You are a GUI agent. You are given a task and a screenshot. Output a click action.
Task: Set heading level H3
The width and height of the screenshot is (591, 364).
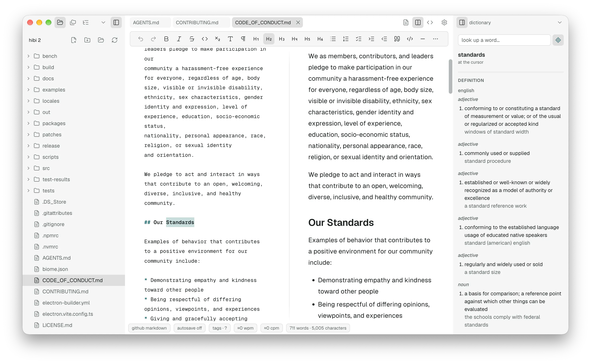[x=281, y=39]
